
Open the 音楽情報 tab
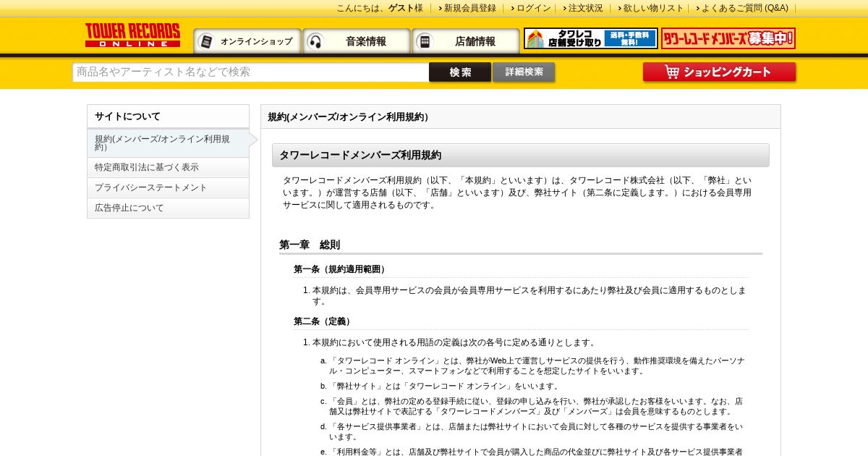tap(357, 41)
